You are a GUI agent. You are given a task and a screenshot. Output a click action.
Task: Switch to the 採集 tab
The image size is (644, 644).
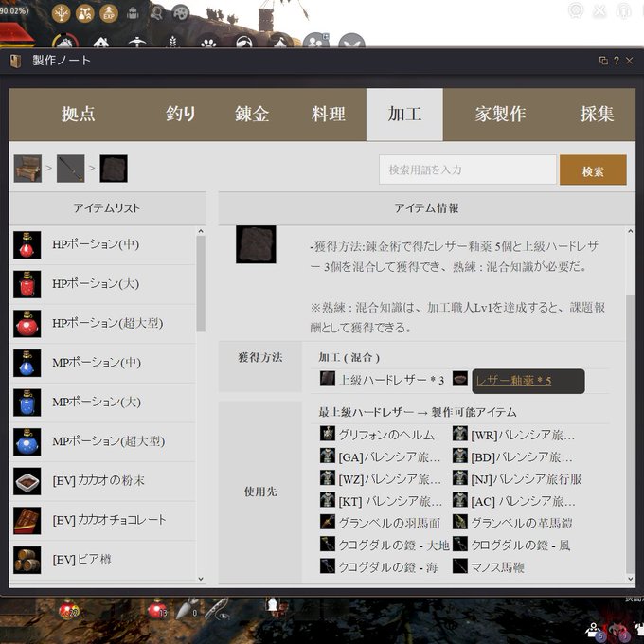coord(597,114)
